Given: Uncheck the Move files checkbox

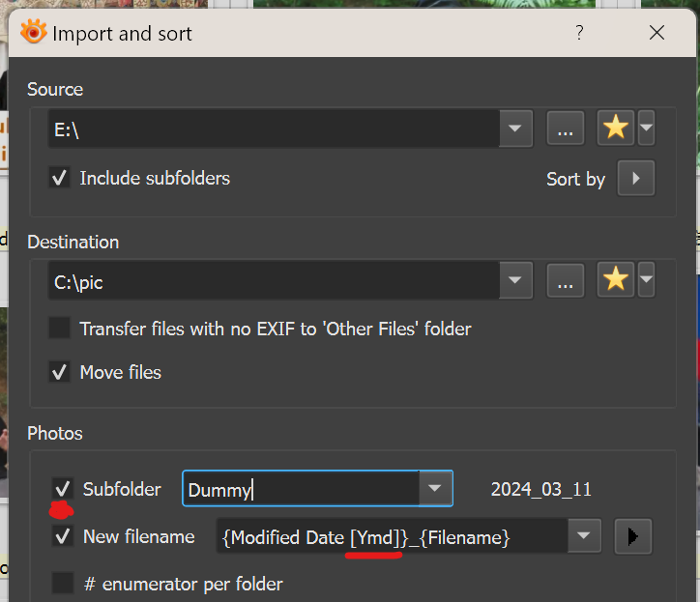Looking at the screenshot, I should tap(60, 372).
